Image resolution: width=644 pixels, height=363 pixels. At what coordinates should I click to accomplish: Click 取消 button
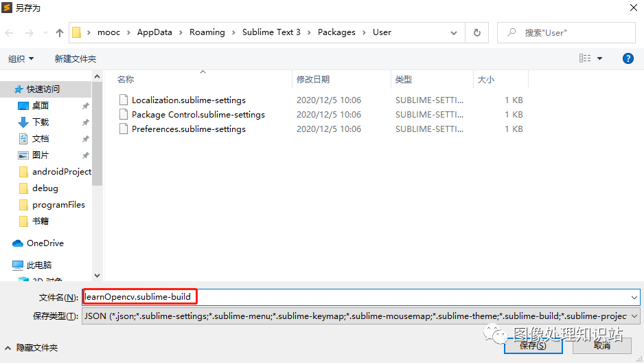602,345
